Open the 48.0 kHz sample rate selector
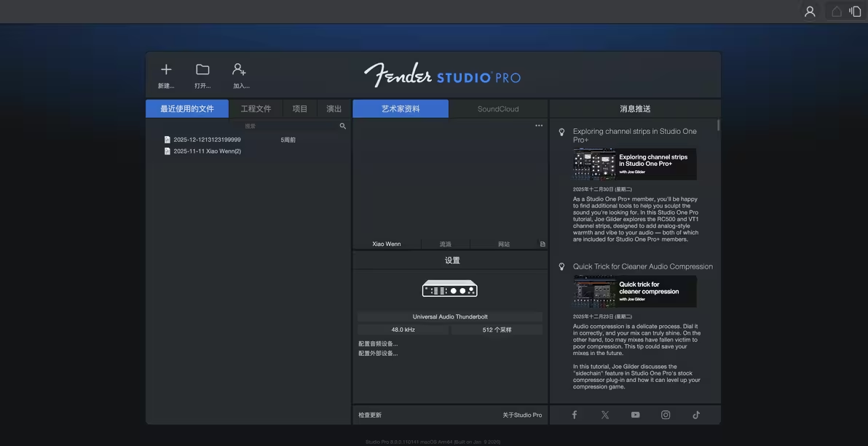Screen dimensions: 868x446 pos(403,330)
